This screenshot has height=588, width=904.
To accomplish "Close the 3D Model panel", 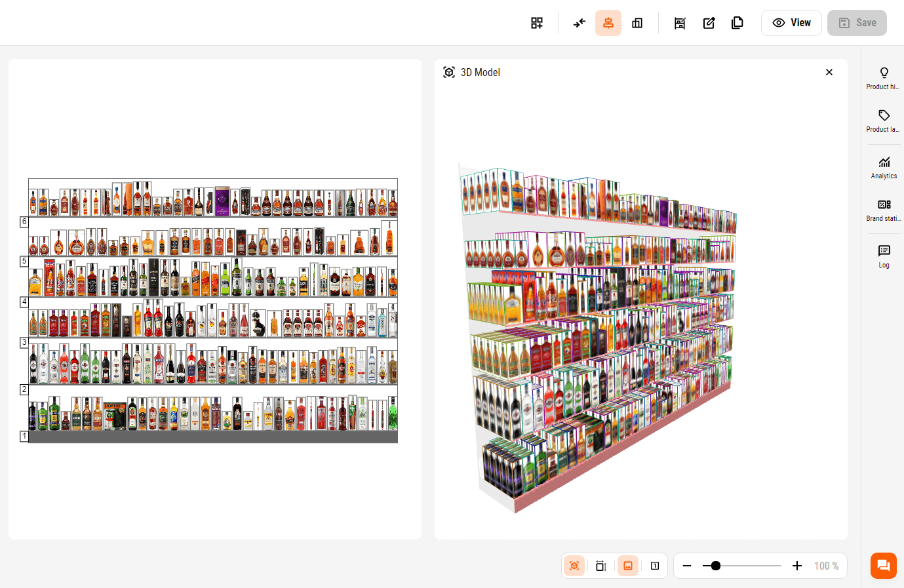I will (x=829, y=72).
